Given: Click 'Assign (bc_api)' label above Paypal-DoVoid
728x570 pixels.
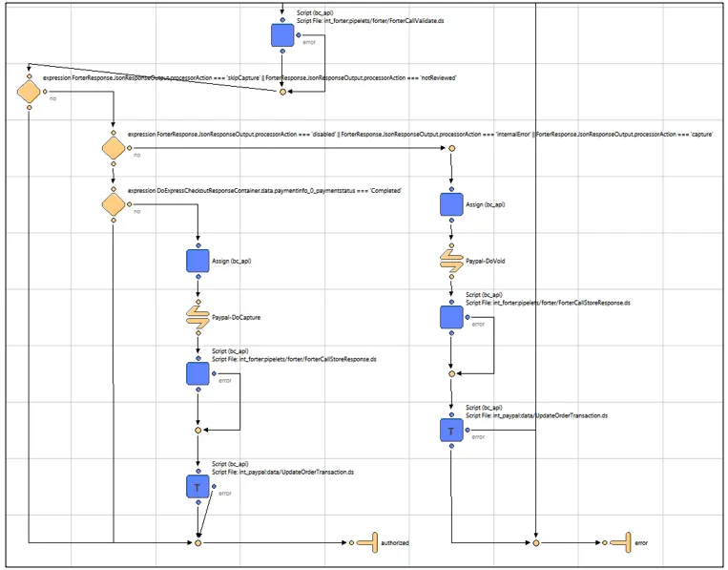Looking at the screenshot, I should click(486, 204).
